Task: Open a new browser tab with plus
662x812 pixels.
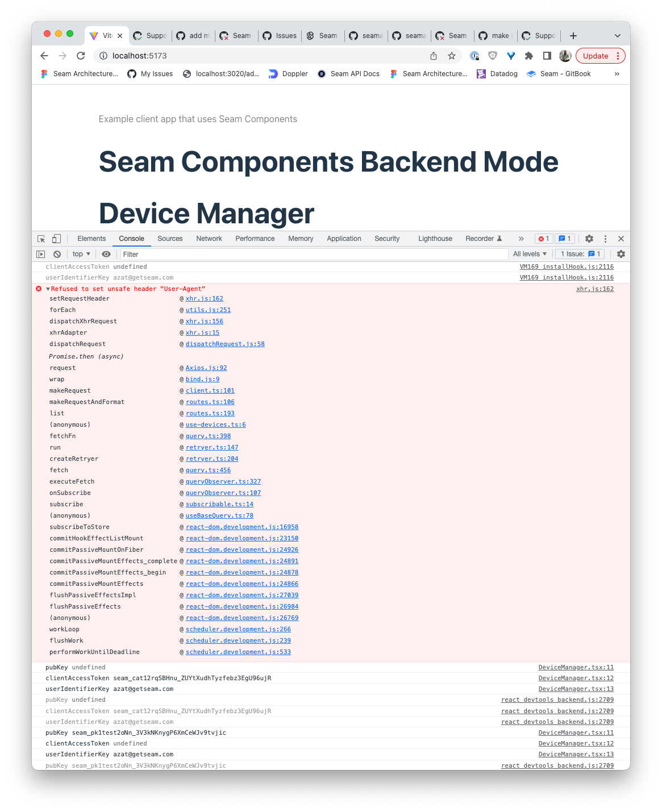Action: tap(573, 36)
